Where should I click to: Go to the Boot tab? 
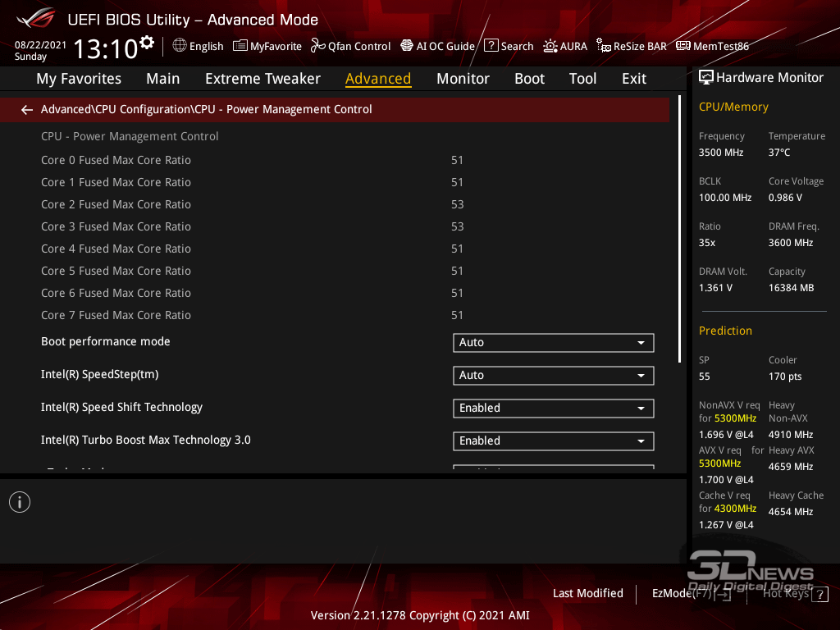(x=529, y=79)
